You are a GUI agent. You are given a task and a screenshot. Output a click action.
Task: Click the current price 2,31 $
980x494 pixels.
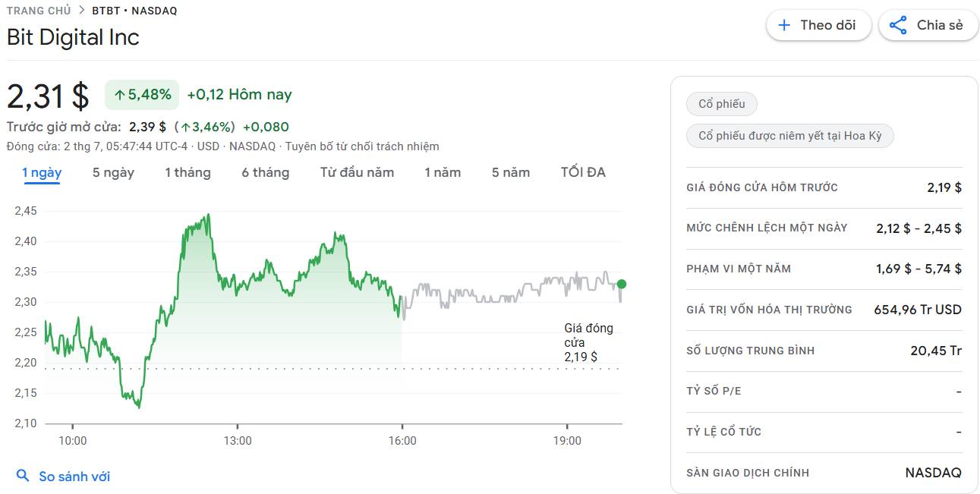tap(49, 96)
